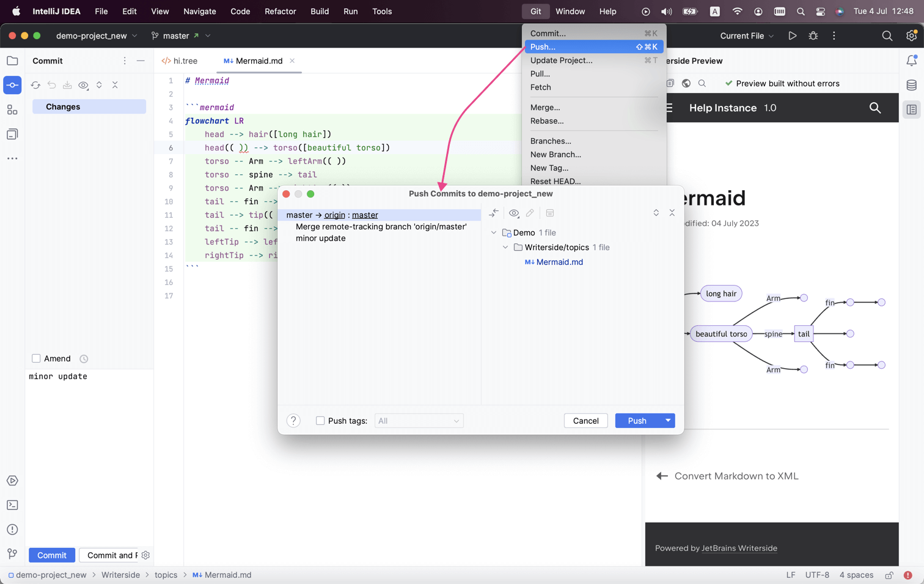This screenshot has height=584, width=924.
Task: Open the Notifications bell
Action: coord(912,61)
